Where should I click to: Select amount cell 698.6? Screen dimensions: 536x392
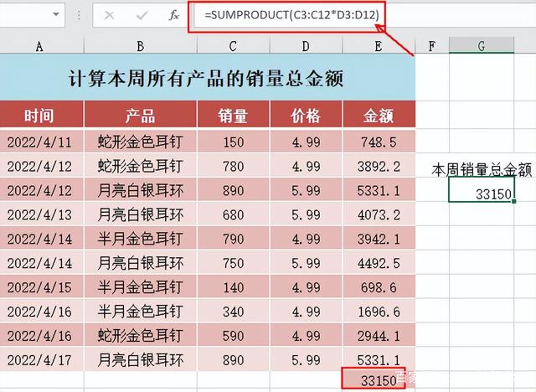[379, 286]
